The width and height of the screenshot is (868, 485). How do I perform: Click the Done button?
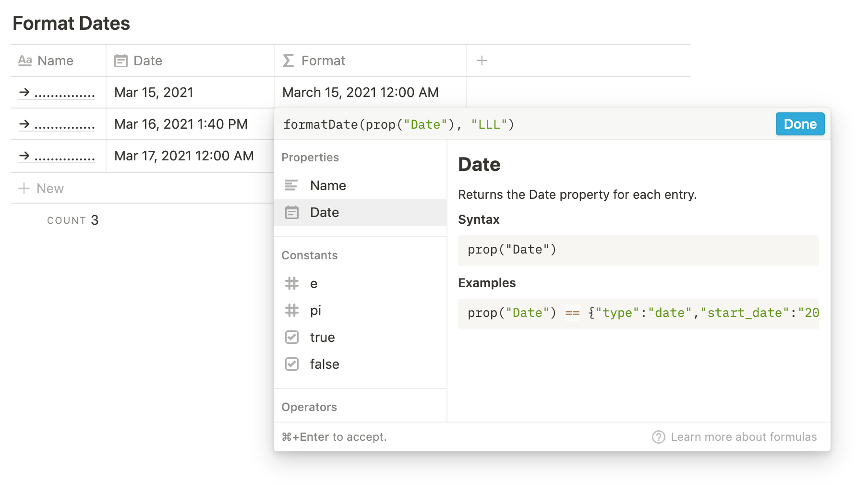(800, 124)
